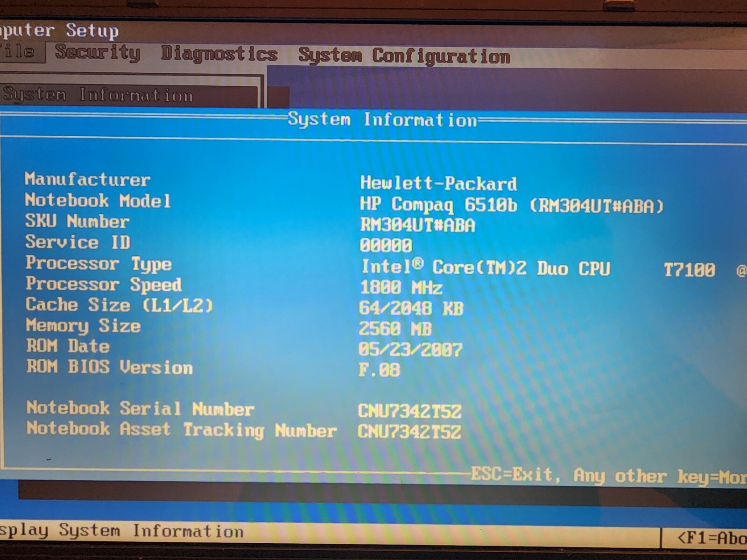Open the Diagnostics menu
The image size is (747, 560).
point(219,54)
